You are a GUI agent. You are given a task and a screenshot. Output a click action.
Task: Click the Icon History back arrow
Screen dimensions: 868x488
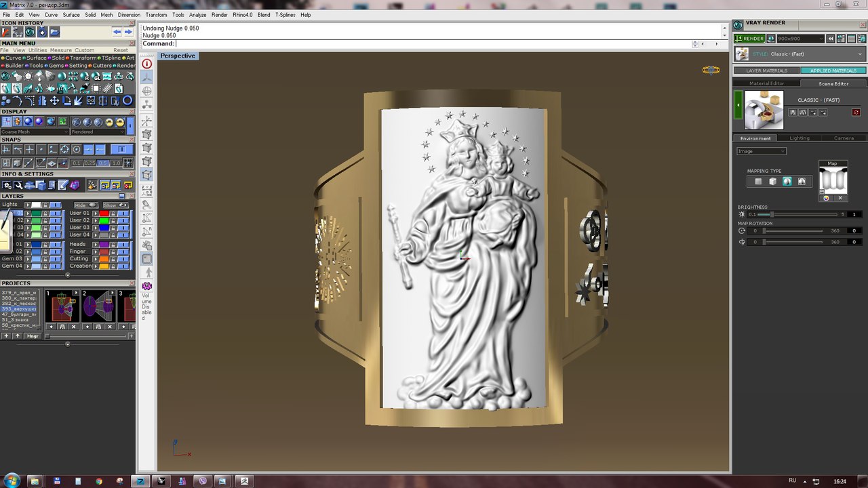pos(117,32)
